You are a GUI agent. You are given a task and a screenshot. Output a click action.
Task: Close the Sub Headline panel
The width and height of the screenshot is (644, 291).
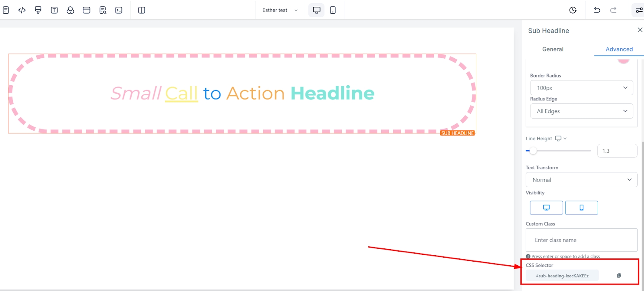pos(640,30)
